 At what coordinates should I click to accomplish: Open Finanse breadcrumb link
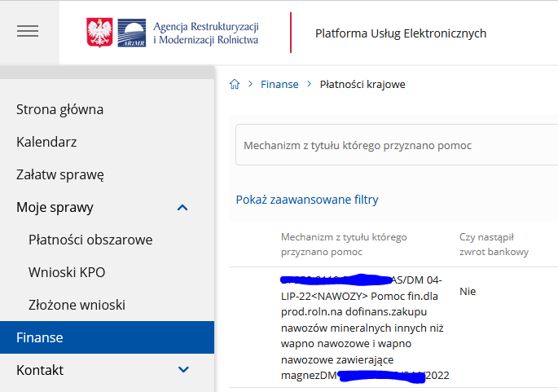(279, 85)
